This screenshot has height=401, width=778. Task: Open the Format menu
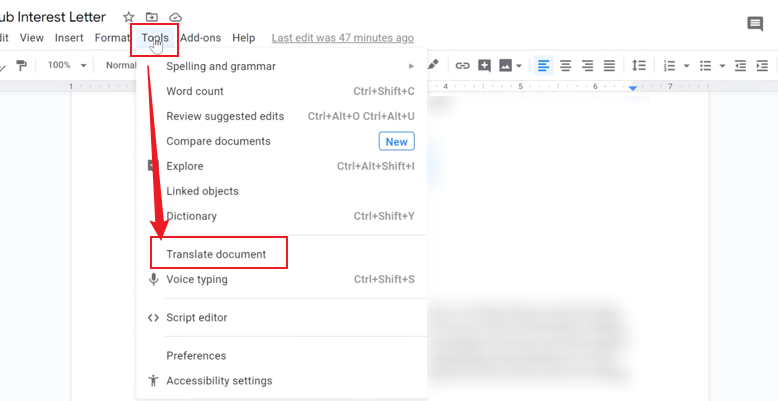(112, 38)
